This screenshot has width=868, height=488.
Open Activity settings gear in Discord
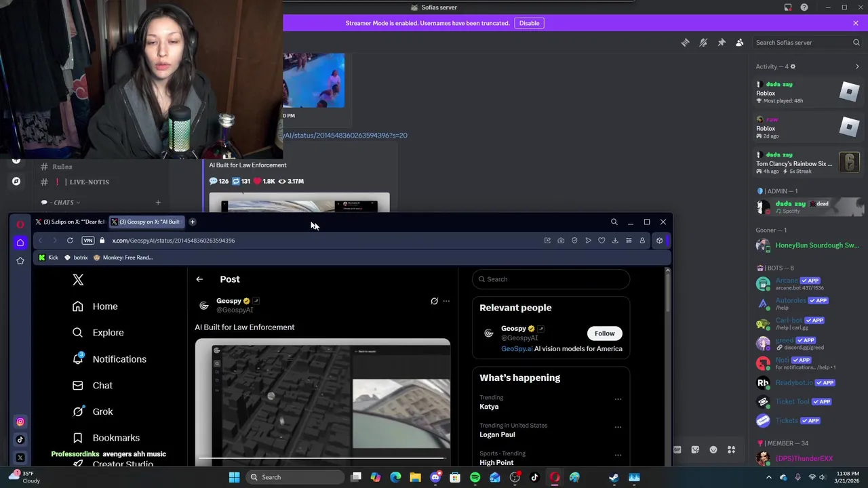(x=793, y=66)
